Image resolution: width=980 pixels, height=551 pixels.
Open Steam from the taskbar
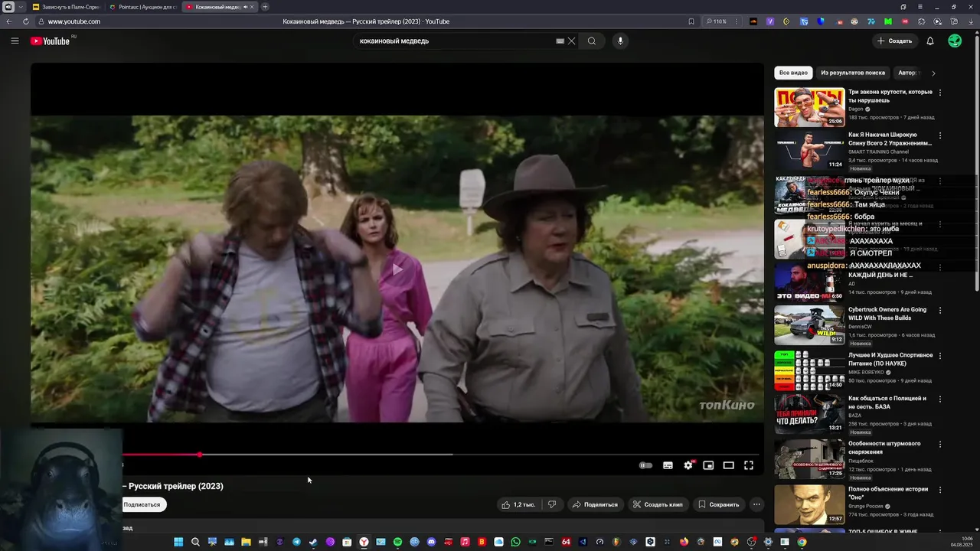(x=313, y=542)
